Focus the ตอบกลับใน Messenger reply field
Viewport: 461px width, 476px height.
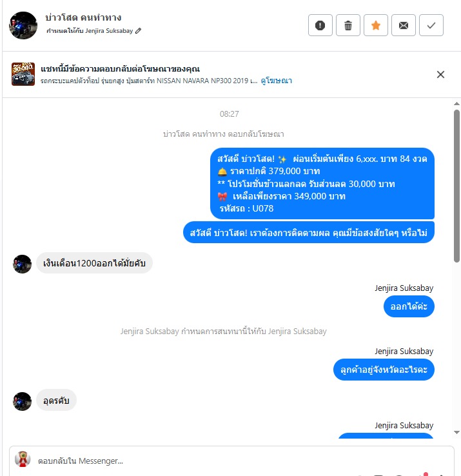pos(231,461)
